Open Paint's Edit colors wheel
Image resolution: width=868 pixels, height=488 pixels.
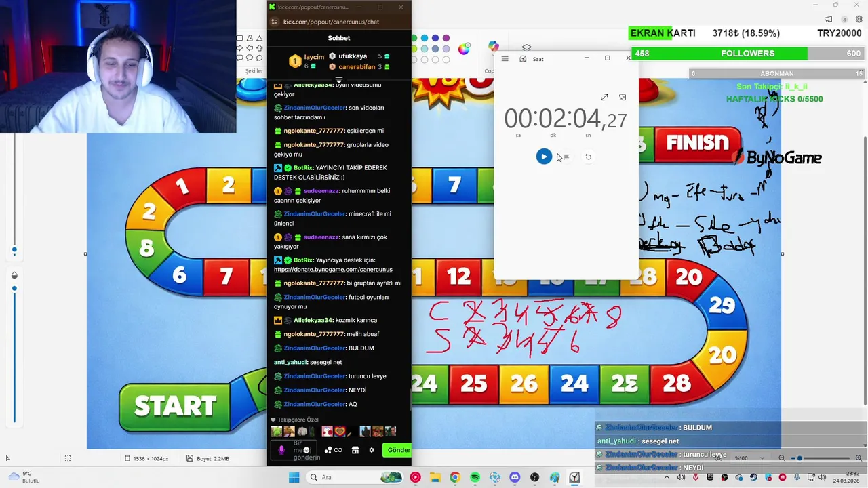tap(464, 48)
